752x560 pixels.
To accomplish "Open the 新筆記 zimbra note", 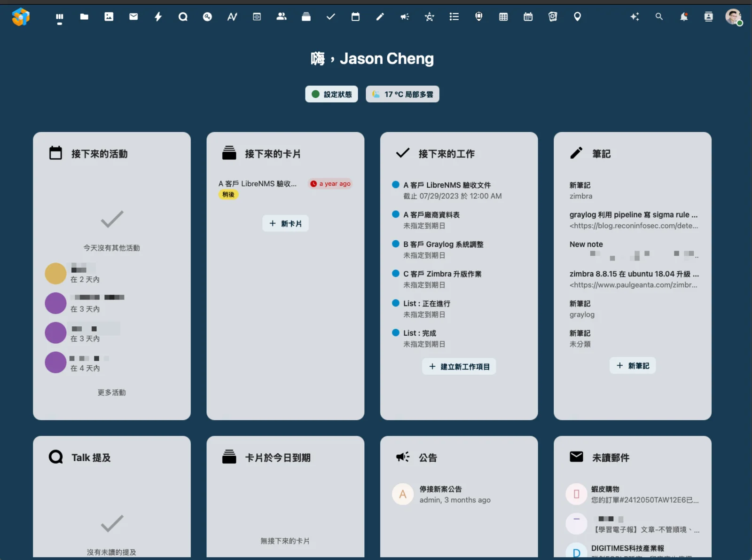I will [x=633, y=190].
